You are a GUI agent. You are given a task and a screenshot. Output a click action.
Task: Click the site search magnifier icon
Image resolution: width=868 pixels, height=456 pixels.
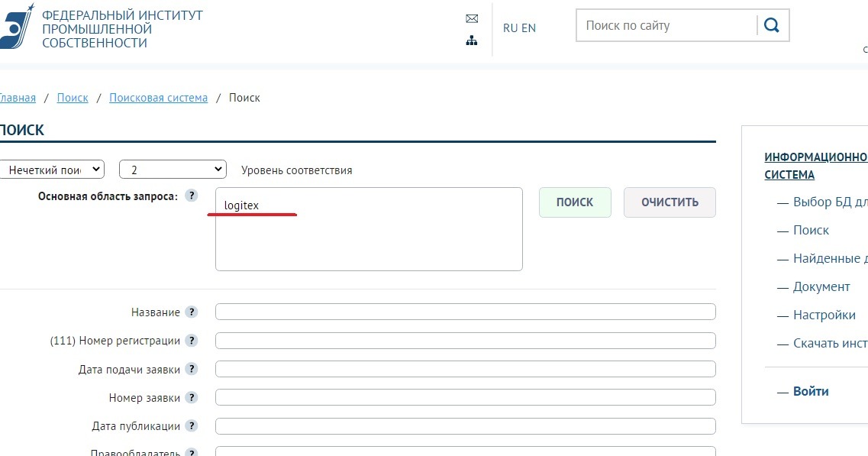(771, 25)
